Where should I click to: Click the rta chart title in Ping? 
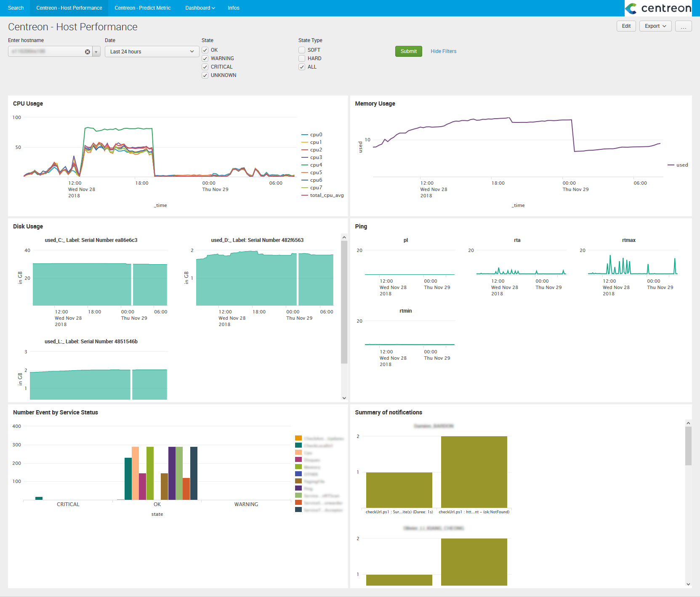point(517,240)
